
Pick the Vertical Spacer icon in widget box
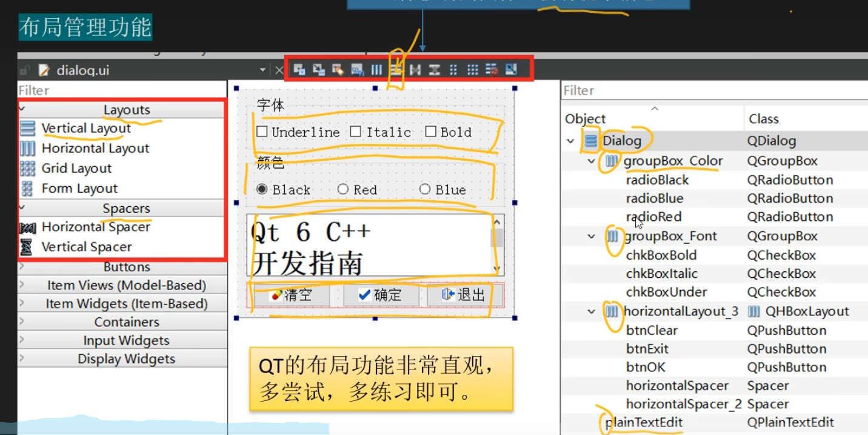coord(27,247)
